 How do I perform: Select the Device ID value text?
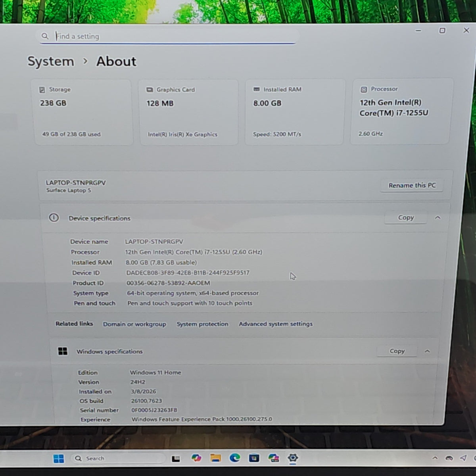click(x=188, y=273)
